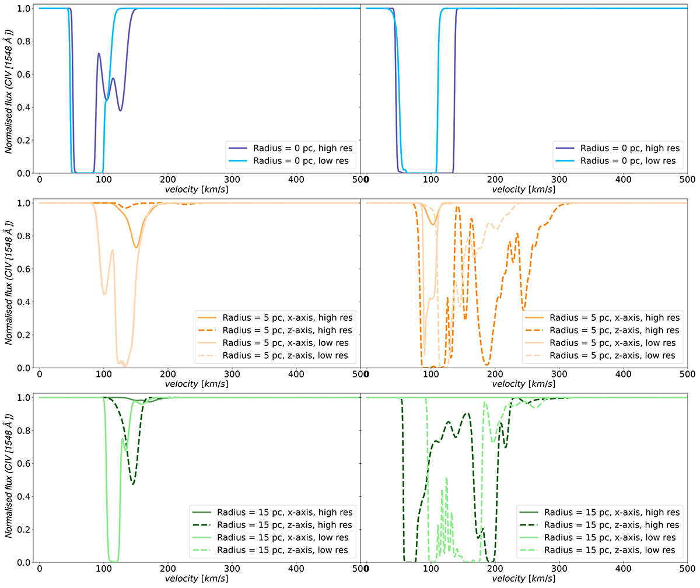
Task: Click "Radius = 5 pc, x-axis, low res" in middle-right legend
Action: pyautogui.click(x=612, y=342)
